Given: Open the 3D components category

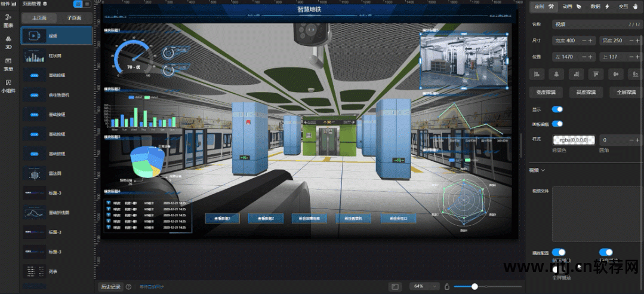Looking at the screenshot, I should click(x=8, y=43).
